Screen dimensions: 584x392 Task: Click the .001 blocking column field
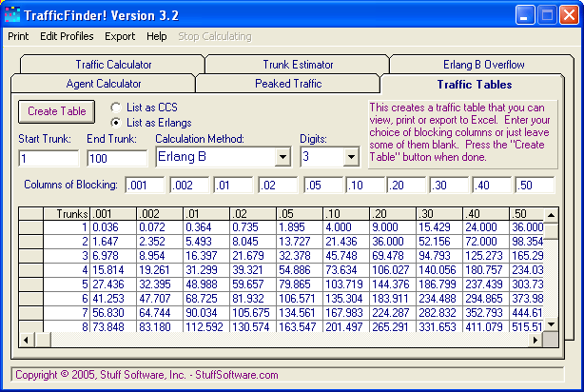145,186
